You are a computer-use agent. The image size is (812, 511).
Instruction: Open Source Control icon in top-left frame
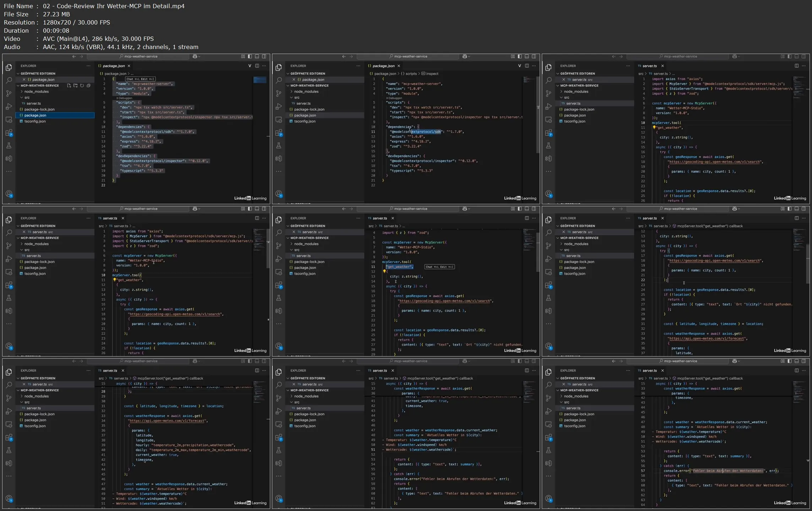tap(9, 93)
